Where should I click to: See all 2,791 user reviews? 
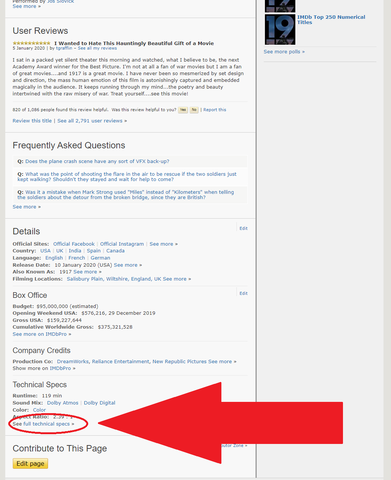coord(90,121)
